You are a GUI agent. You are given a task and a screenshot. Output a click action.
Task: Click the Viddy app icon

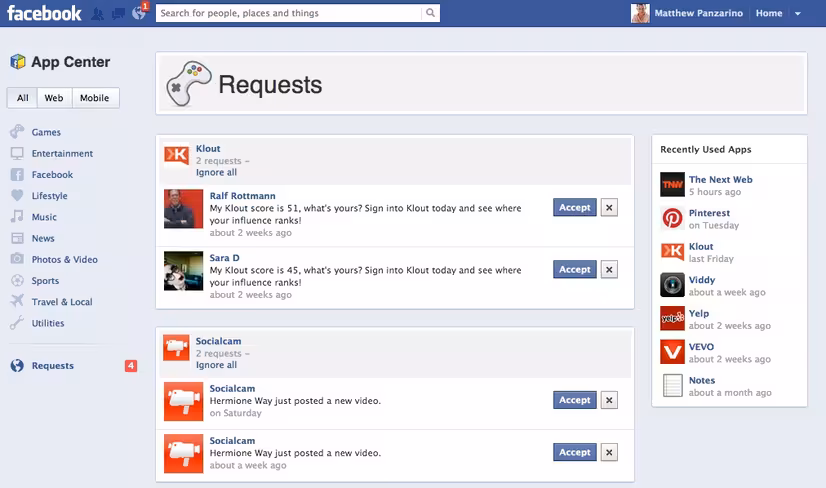tap(673, 285)
